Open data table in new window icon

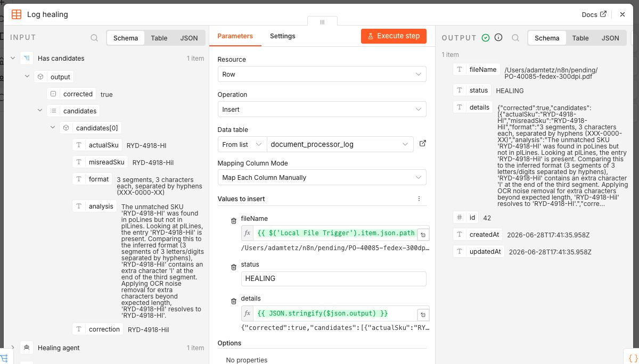(423, 144)
